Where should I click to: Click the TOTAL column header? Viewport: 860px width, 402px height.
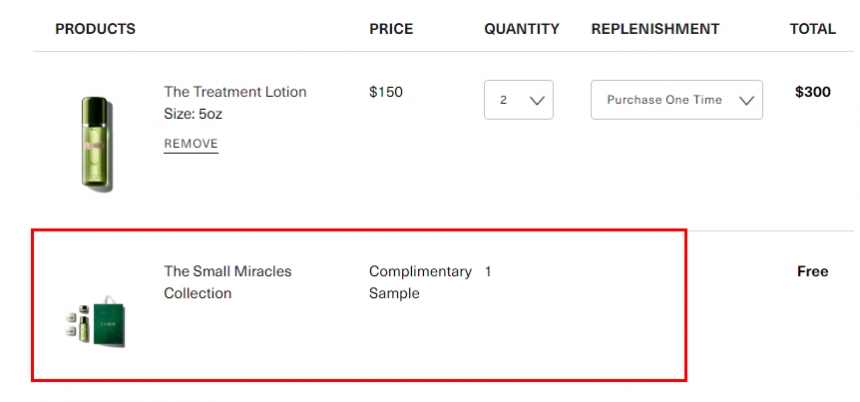coord(812,29)
